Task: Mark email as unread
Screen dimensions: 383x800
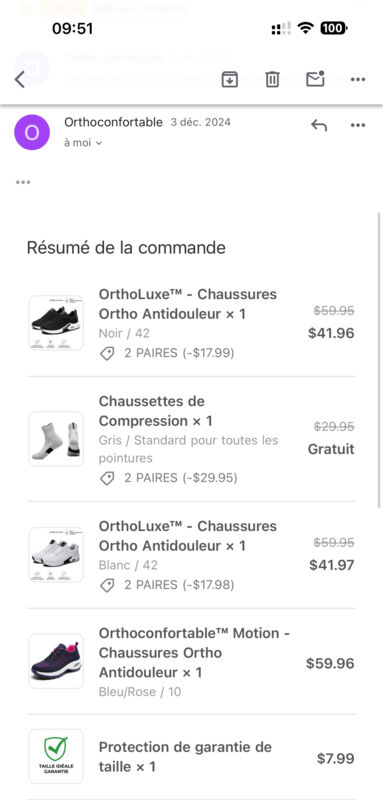Action: (315, 79)
